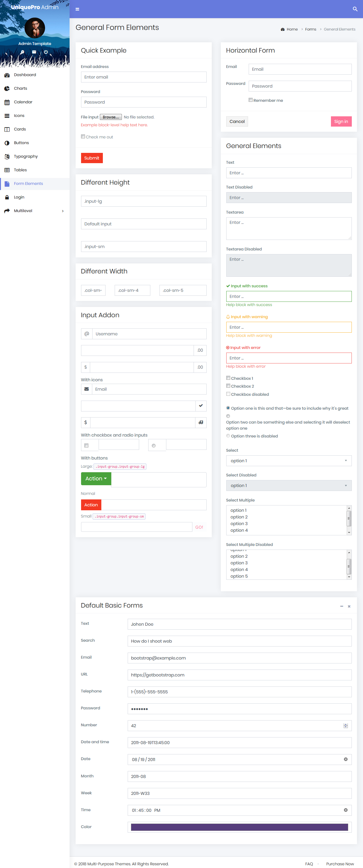This screenshot has width=363, height=868.
Task: Open the purple color picker swatch
Action: (240, 827)
